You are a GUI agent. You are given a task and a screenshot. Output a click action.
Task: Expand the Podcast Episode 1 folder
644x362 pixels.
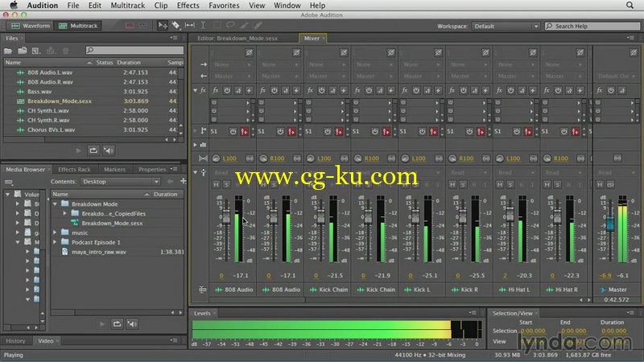coord(55,242)
